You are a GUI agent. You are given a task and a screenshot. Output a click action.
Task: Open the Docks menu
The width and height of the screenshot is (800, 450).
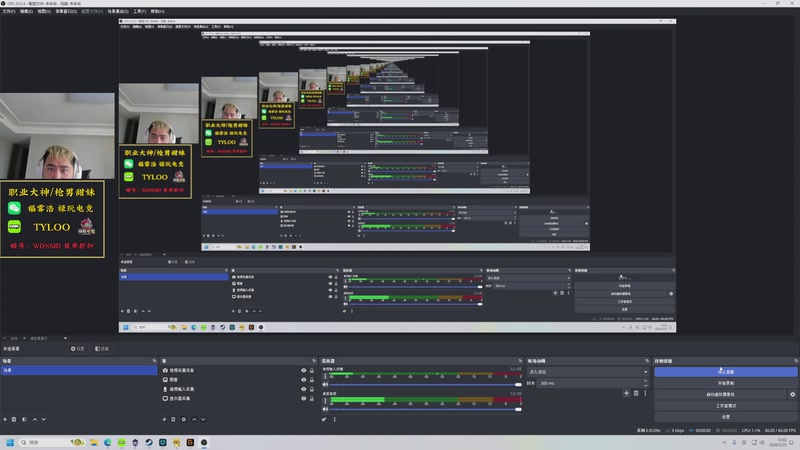(66, 11)
